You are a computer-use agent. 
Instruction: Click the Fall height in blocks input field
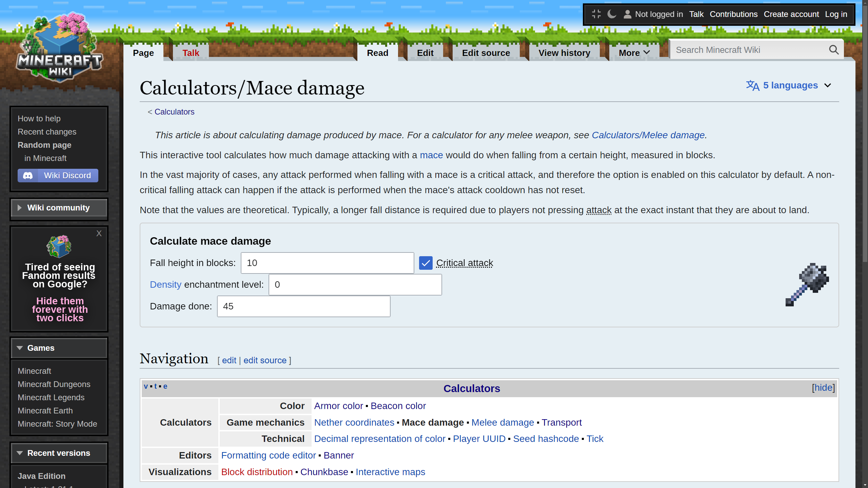click(327, 263)
